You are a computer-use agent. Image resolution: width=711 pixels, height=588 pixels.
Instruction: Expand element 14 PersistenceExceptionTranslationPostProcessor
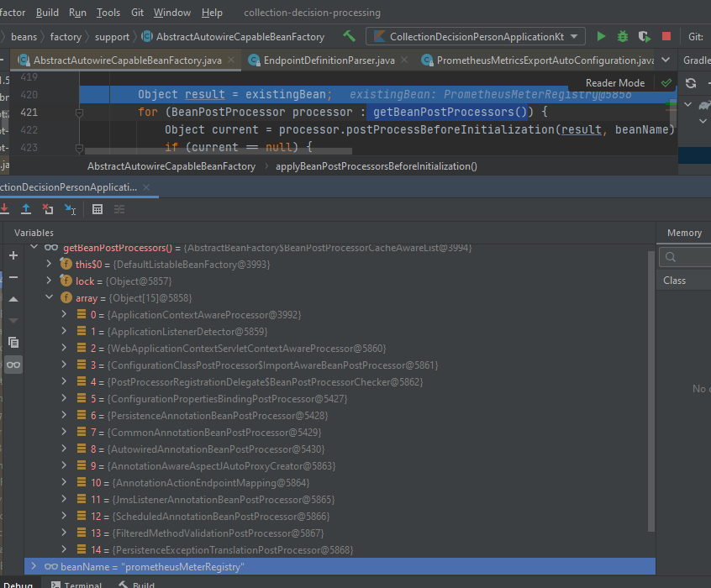(64, 549)
